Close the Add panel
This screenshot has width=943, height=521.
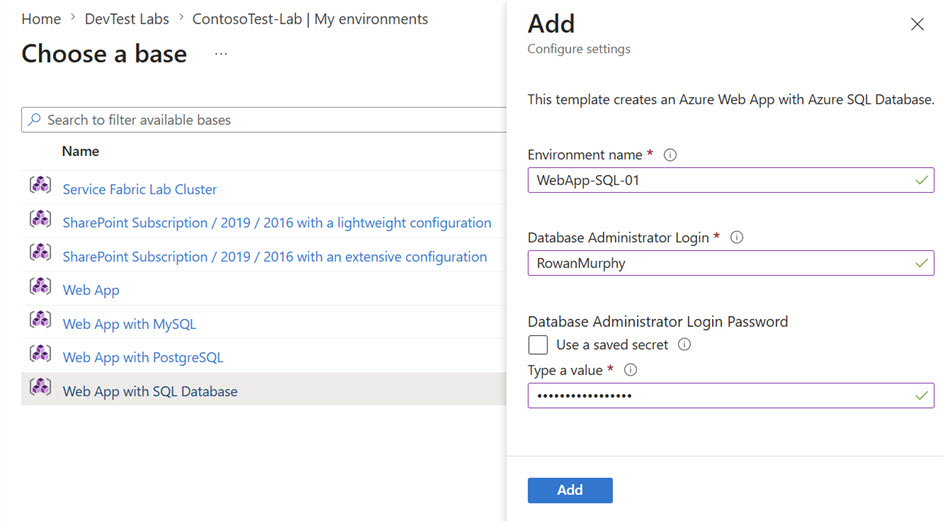[x=917, y=24]
